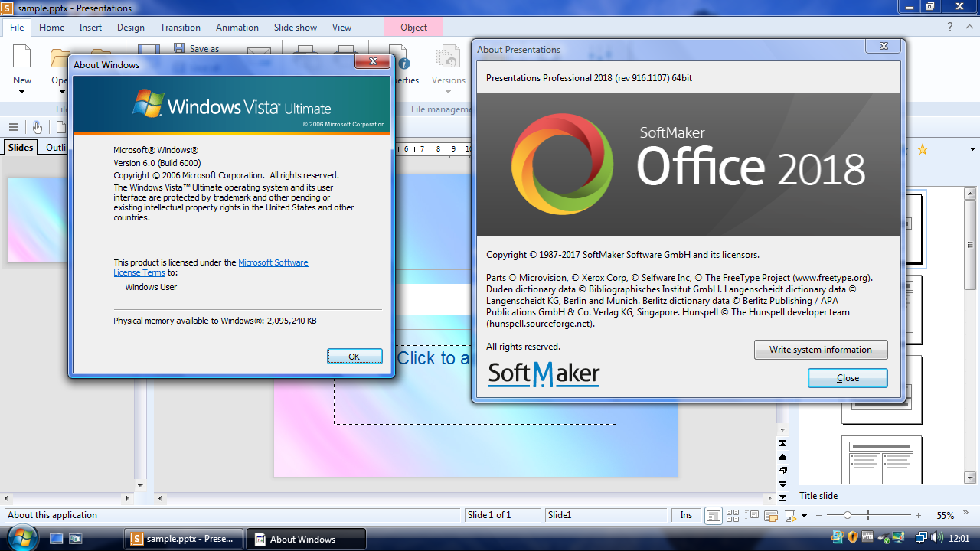Image resolution: width=980 pixels, height=551 pixels.
Task: Open the hamburger menu on the toolbar
Action: [14, 127]
